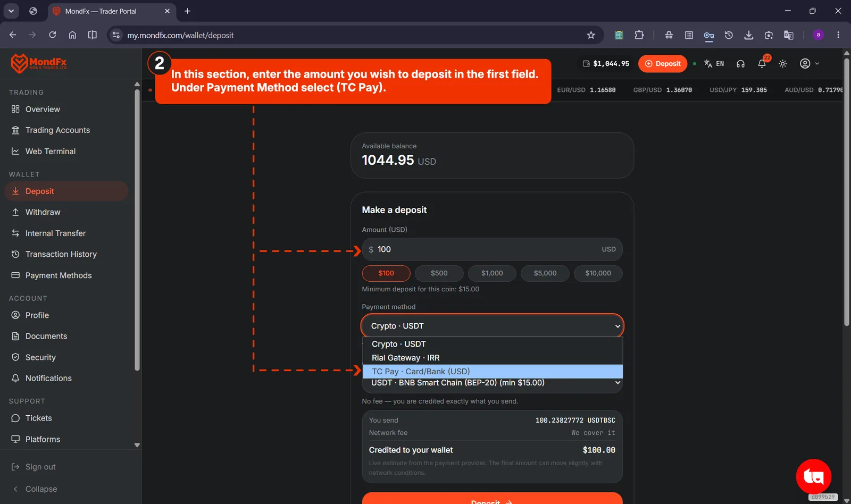Go back in browser history
The height and width of the screenshot is (504, 851).
[13, 35]
